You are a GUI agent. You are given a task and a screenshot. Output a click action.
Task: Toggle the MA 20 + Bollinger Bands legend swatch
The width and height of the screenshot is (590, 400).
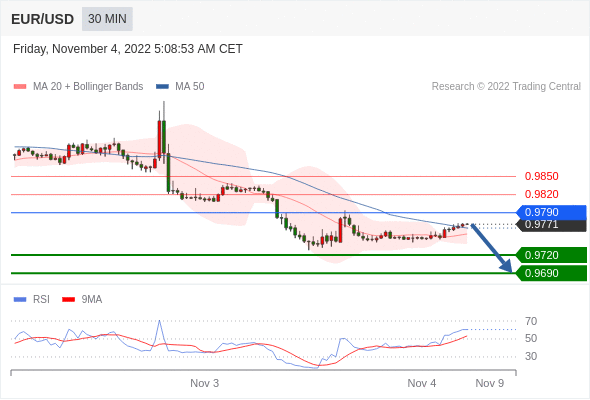coord(20,87)
